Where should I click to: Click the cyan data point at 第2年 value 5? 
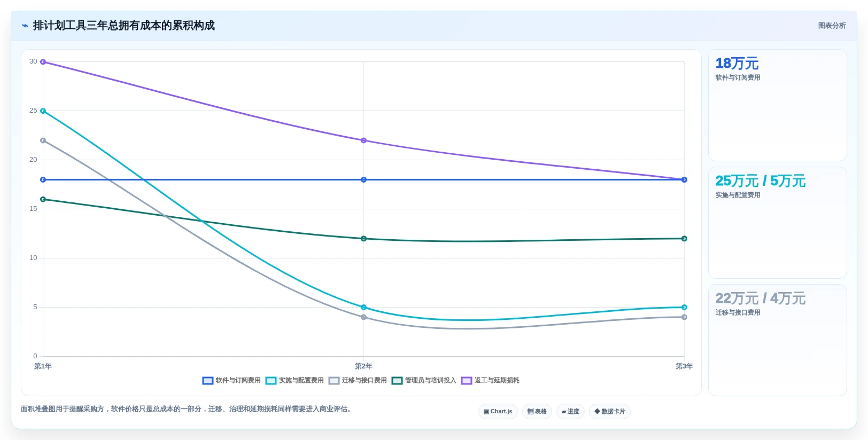coord(363,308)
